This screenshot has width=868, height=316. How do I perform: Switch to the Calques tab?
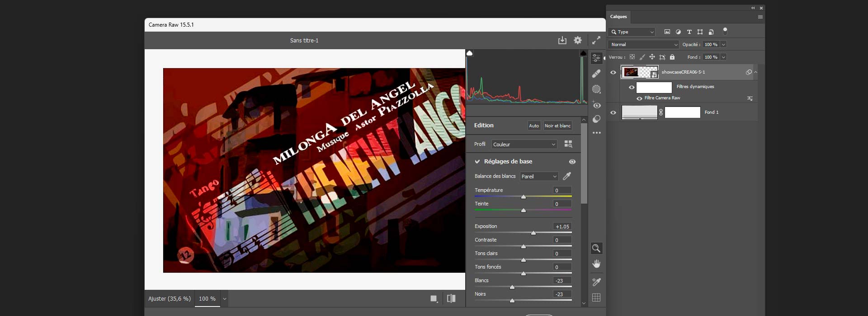pos(618,17)
